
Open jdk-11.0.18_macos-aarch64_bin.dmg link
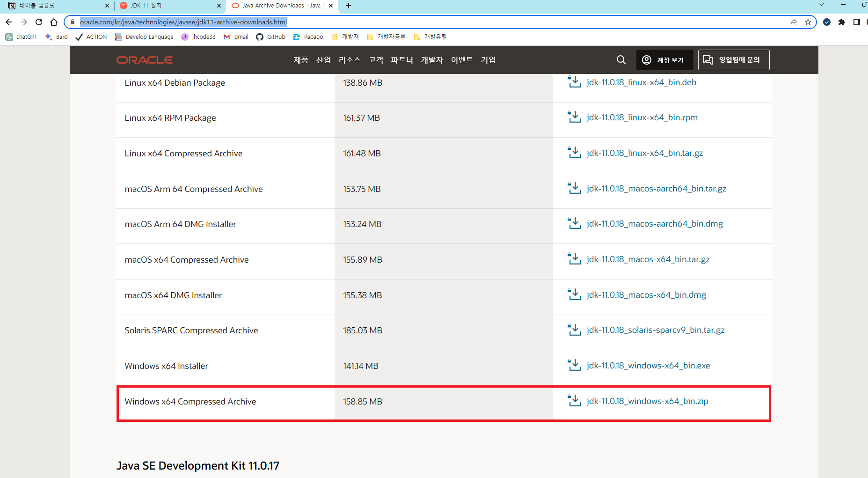pos(655,224)
